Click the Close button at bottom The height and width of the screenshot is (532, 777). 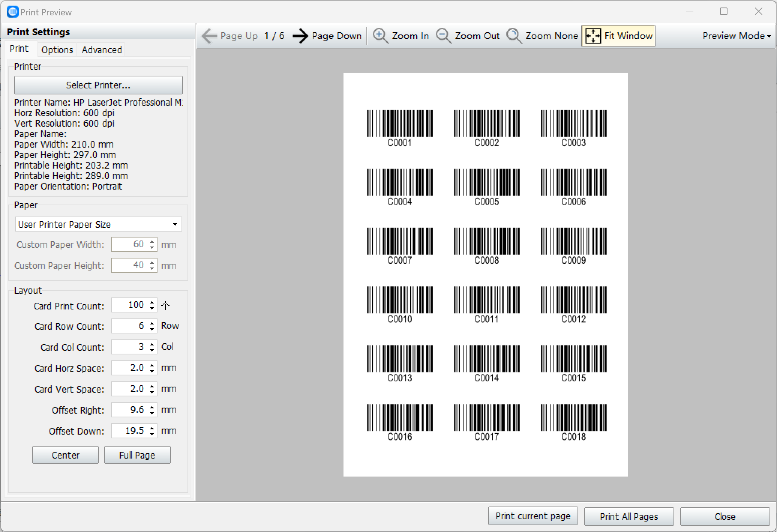point(725,517)
